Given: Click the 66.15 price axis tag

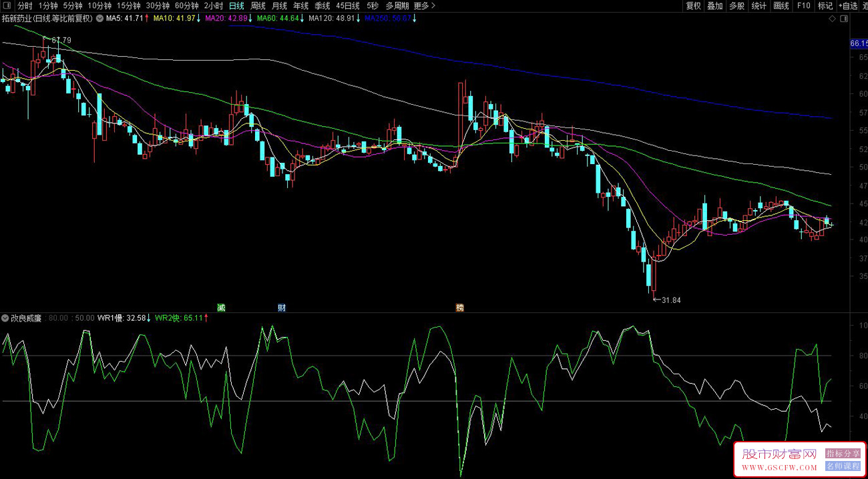Looking at the screenshot, I should 859,43.
